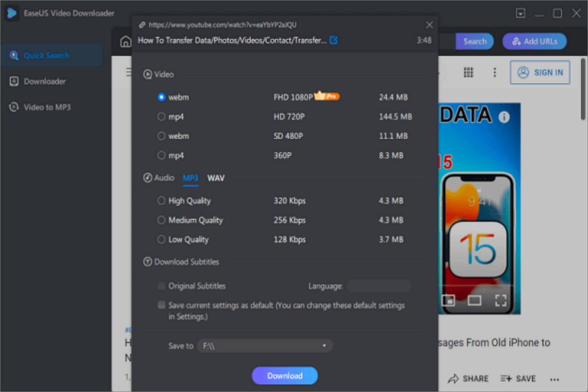Click the Add URLs button
The height and width of the screenshot is (392, 588).
[x=535, y=41]
